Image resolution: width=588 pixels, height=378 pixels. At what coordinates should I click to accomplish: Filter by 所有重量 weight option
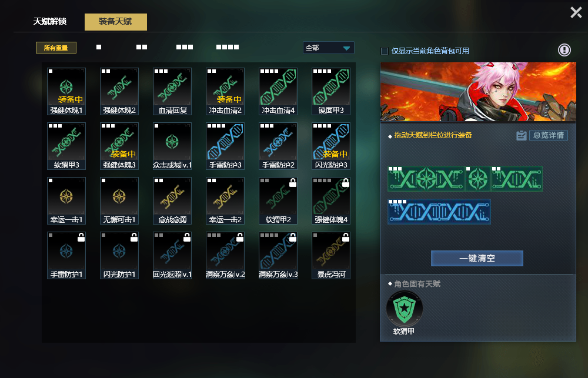[x=56, y=48]
